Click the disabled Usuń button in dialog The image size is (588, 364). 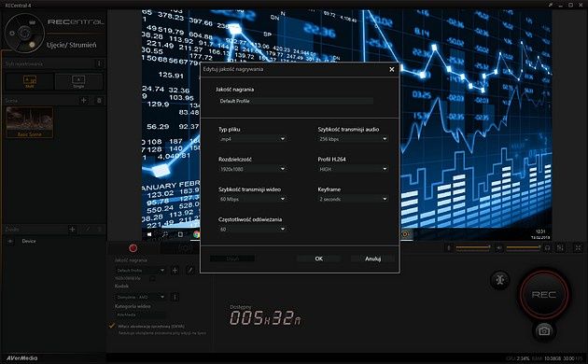tap(232, 259)
